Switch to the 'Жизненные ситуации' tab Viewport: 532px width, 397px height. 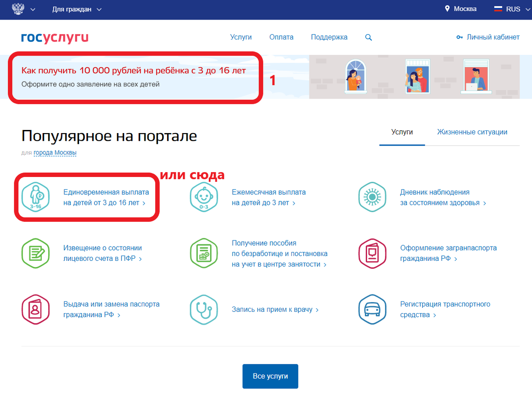(x=472, y=132)
